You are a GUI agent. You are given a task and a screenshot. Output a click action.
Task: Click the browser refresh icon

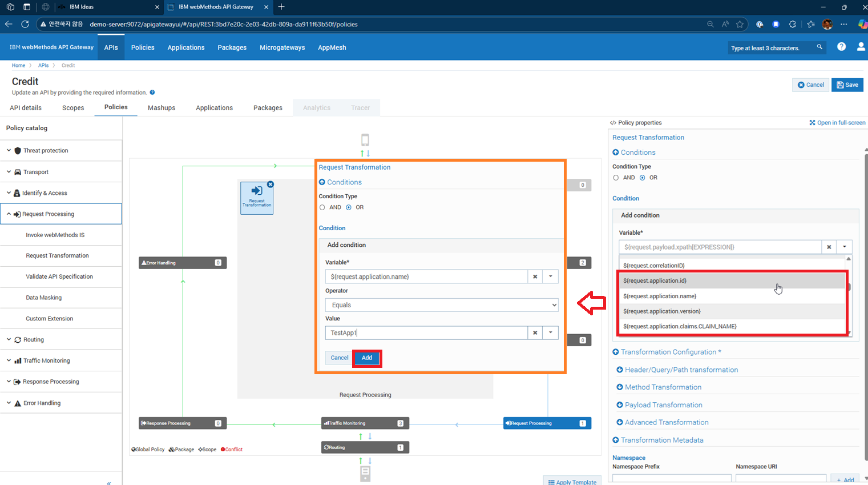(25, 24)
